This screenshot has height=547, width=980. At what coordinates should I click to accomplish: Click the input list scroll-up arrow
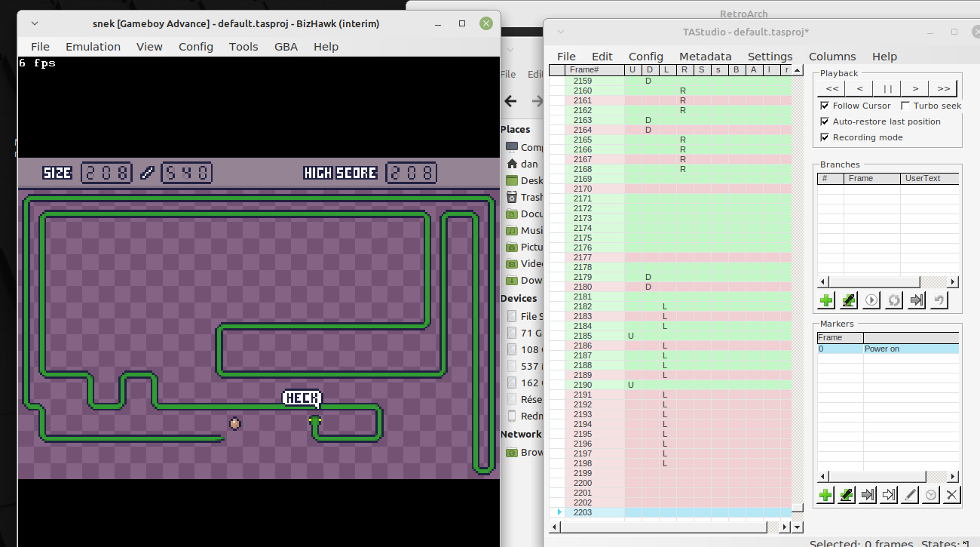[797, 69]
